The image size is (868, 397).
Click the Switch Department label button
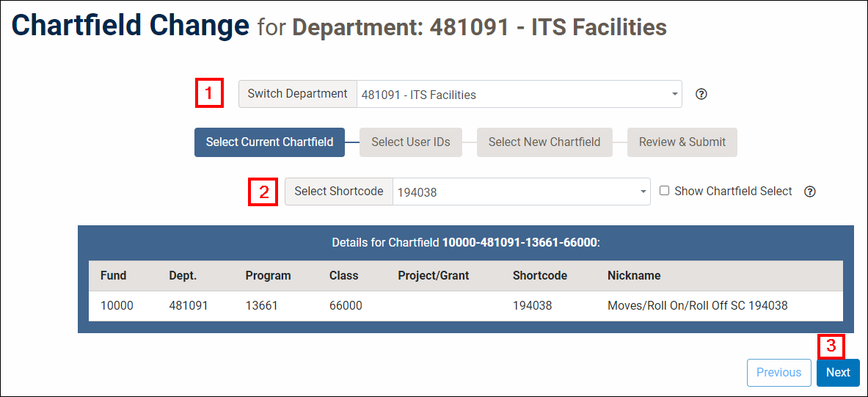[297, 94]
